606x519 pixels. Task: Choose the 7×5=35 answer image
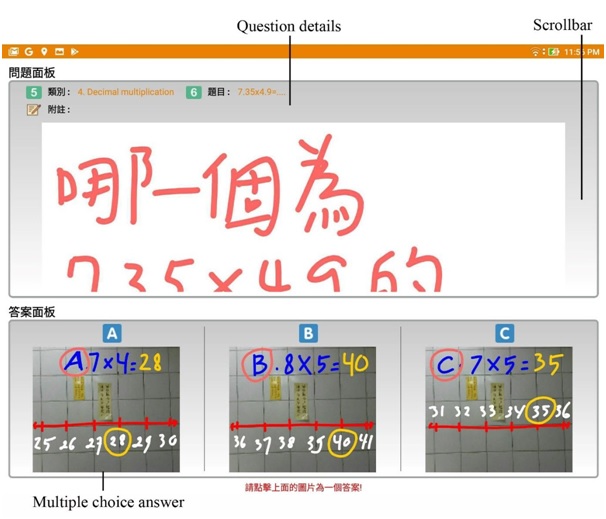click(x=498, y=409)
